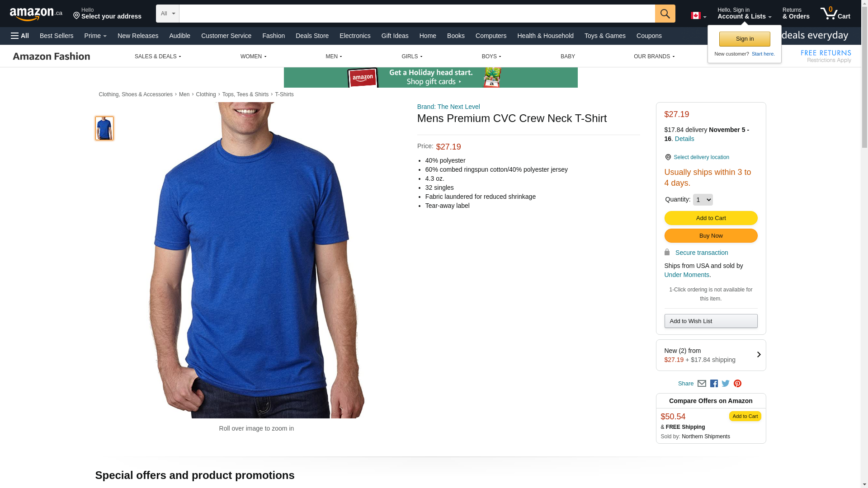Share the product on Twitter
The height and width of the screenshot is (488, 868).
[726, 384]
